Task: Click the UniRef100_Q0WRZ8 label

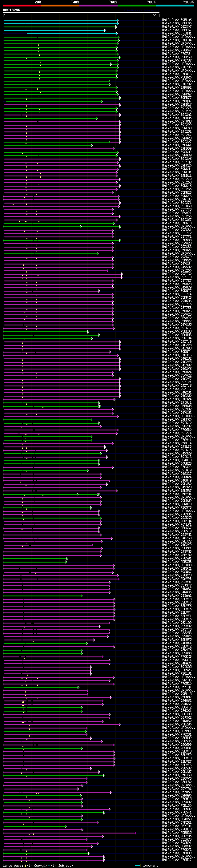Action: [177, 464]
